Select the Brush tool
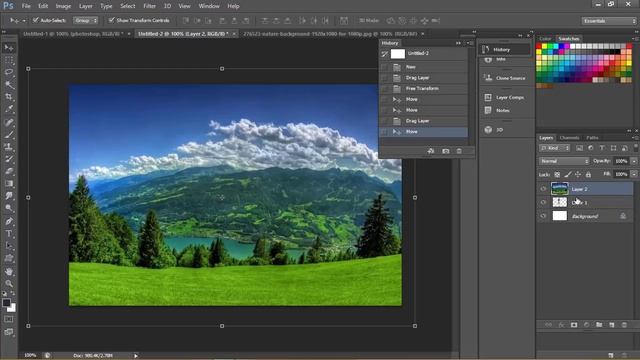 click(x=9, y=135)
